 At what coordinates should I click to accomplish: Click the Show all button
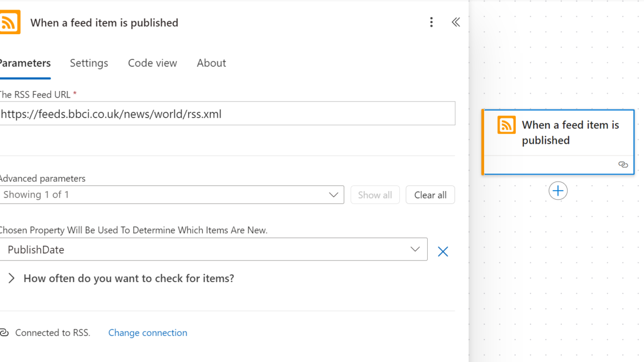coord(375,195)
